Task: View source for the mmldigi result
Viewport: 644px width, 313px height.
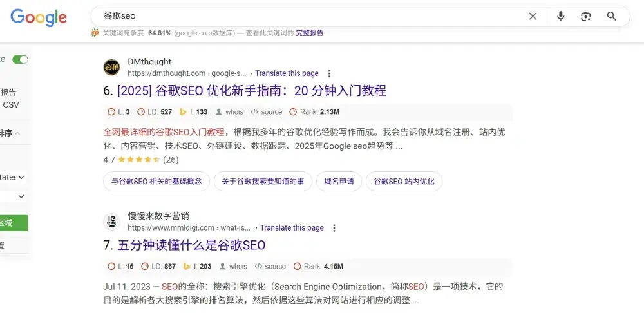Action: tap(270, 266)
